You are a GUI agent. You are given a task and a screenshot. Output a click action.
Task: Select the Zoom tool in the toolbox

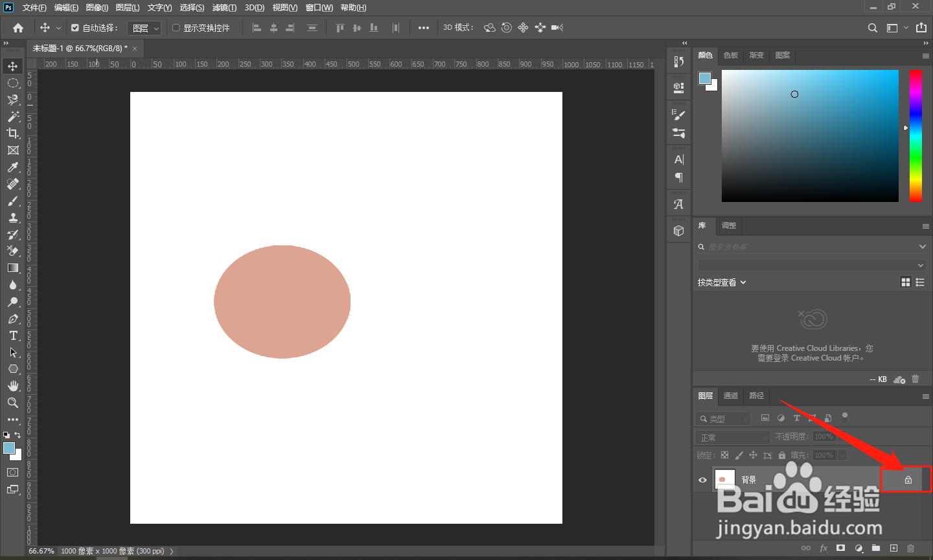(13, 403)
